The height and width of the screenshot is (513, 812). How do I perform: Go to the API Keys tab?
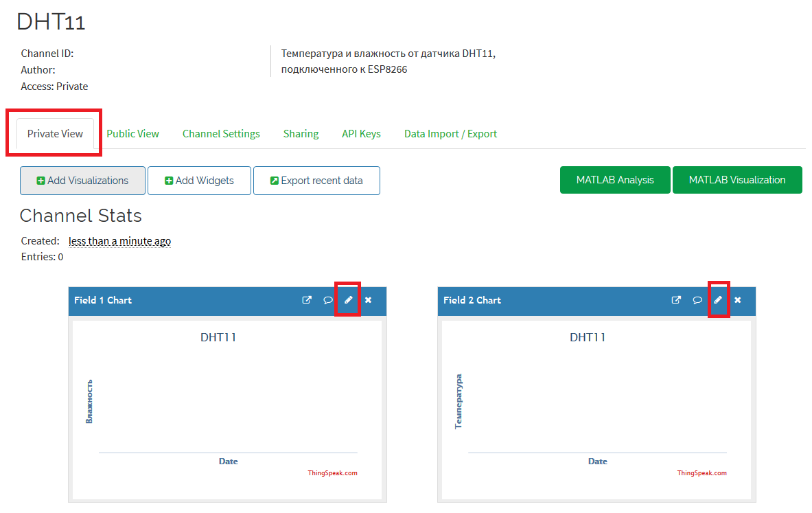(x=361, y=134)
